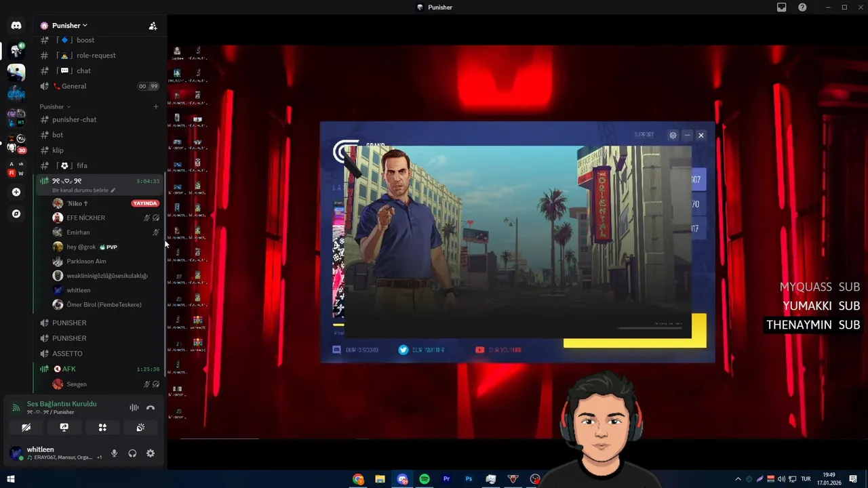The width and height of the screenshot is (868, 488).
Task: Click the create channel plus in Punisher category
Action: pyautogui.click(x=156, y=106)
